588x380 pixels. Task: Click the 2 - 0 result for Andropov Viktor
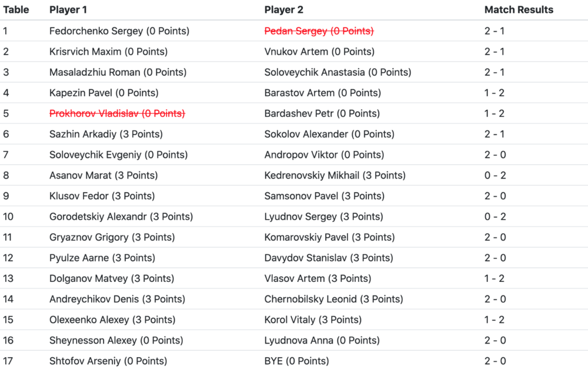click(495, 155)
